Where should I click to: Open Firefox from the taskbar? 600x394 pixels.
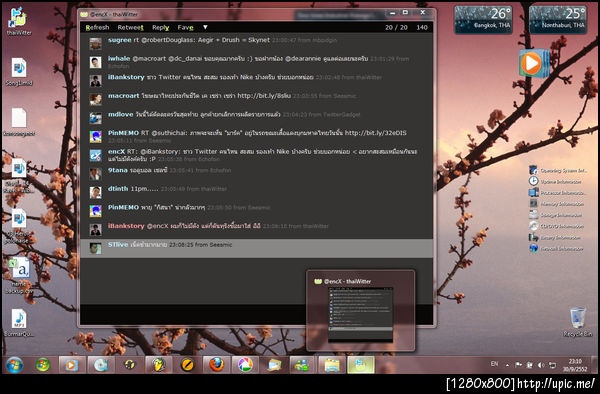(x=216, y=365)
